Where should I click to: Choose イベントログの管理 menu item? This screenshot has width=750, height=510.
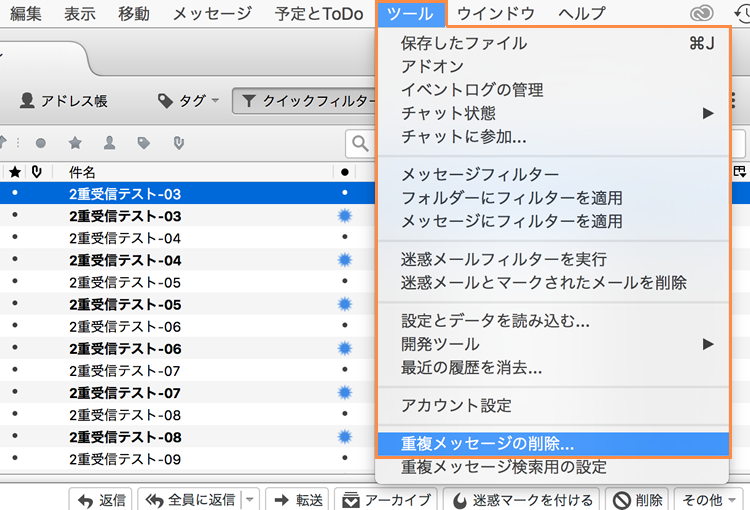pos(552,90)
